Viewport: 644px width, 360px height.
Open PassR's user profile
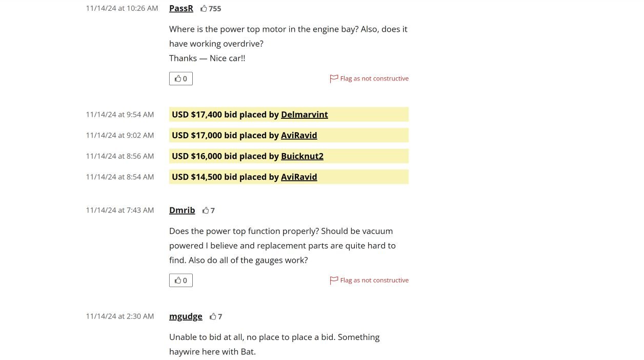(181, 8)
